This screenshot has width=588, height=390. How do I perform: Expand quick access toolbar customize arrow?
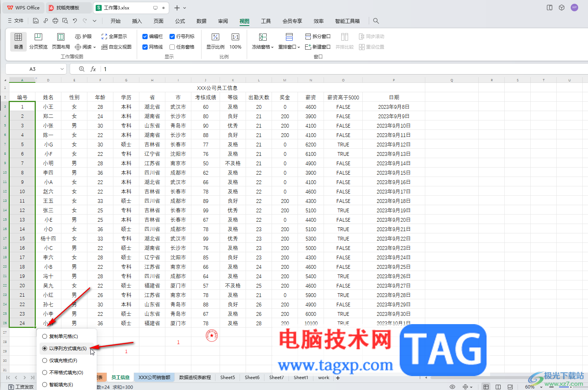coord(95,21)
